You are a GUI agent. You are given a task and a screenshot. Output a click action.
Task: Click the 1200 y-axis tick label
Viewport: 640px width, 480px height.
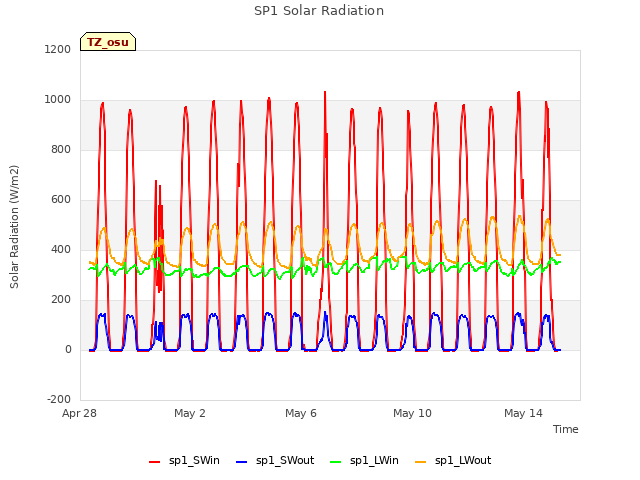pyautogui.click(x=58, y=49)
